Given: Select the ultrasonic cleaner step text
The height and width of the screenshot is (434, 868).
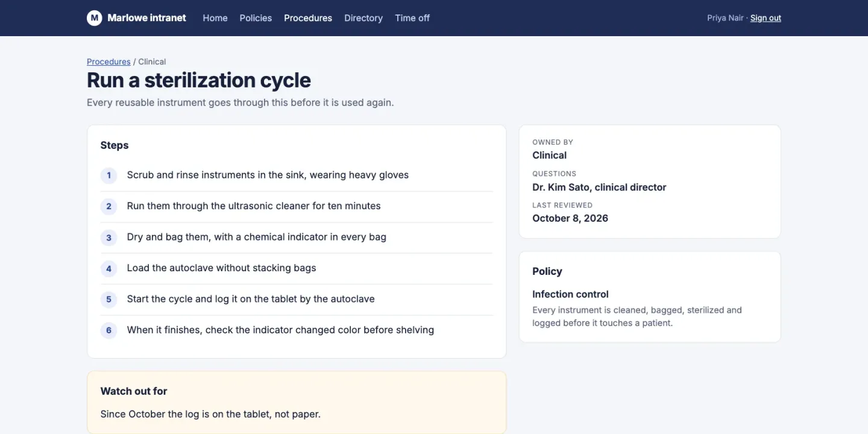Looking at the screenshot, I should tap(254, 206).
